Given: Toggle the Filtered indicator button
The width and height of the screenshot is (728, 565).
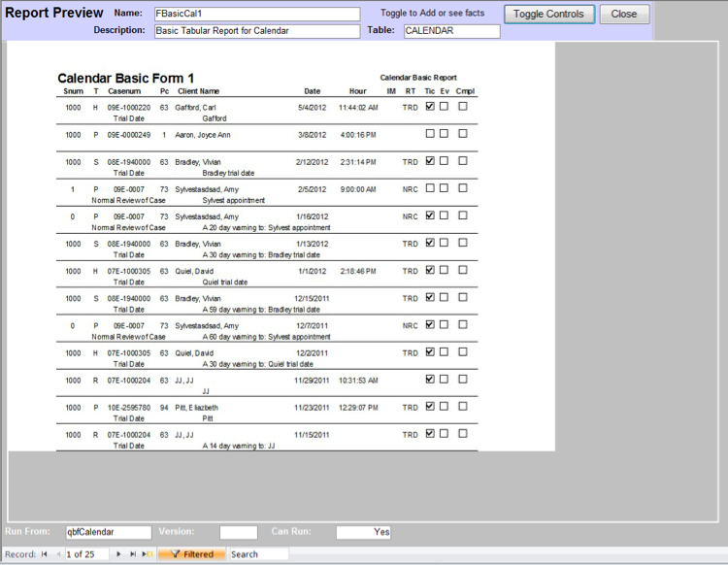Looking at the screenshot, I should pyautogui.click(x=192, y=554).
